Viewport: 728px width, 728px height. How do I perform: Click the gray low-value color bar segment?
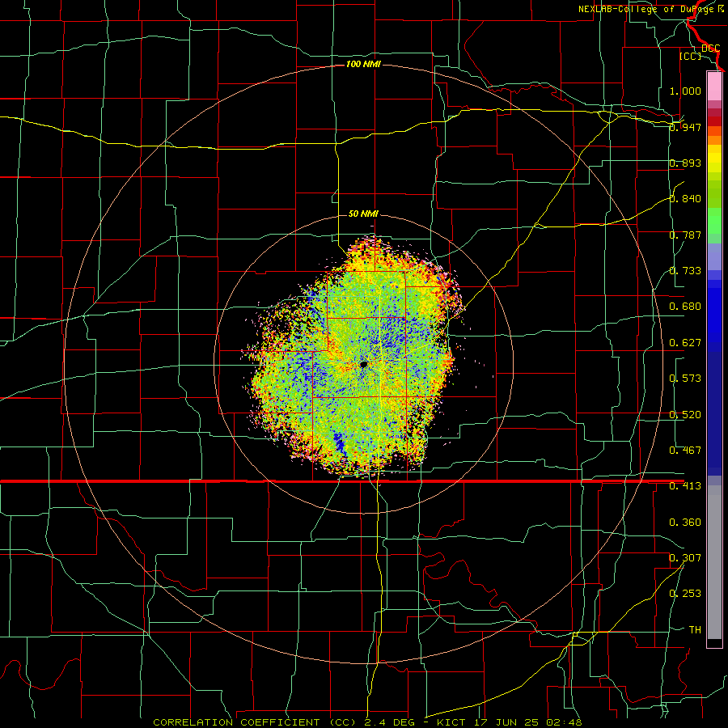point(714,562)
